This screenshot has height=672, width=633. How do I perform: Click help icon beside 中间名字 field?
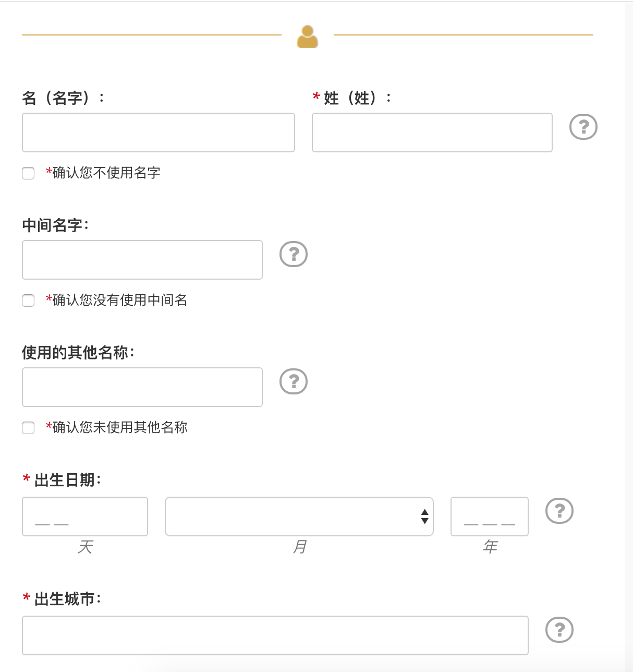[x=294, y=254]
